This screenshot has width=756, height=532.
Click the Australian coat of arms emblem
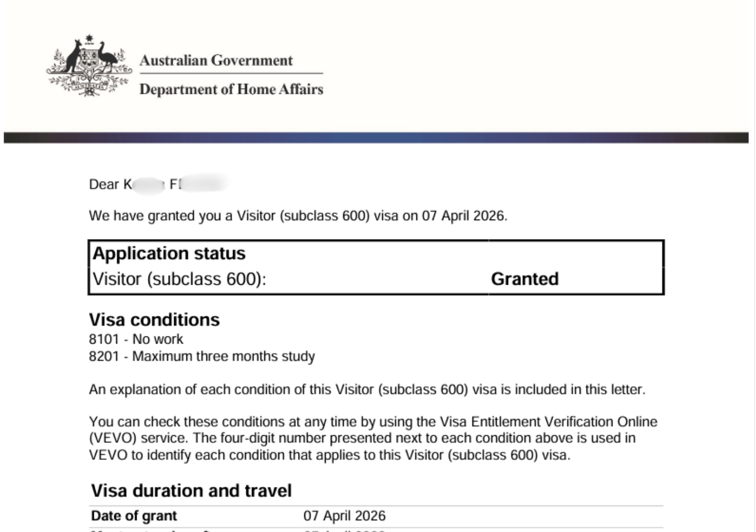(x=89, y=66)
